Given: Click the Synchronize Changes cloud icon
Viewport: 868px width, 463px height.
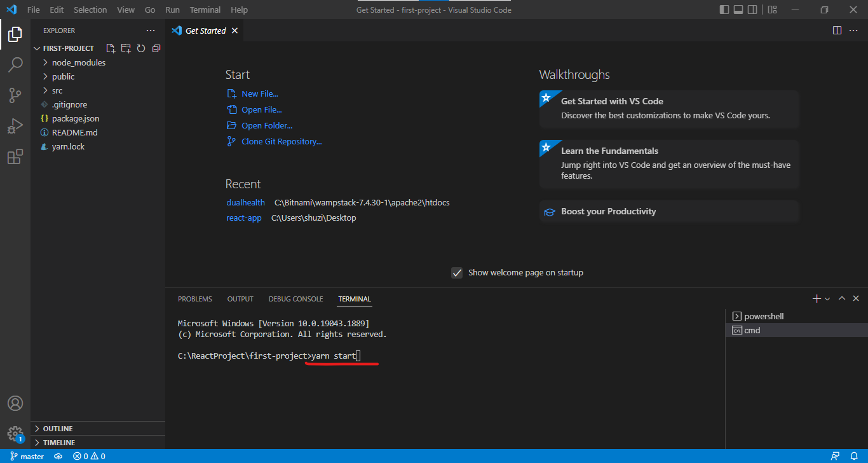Looking at the screenshot, I should pos(58,456).
